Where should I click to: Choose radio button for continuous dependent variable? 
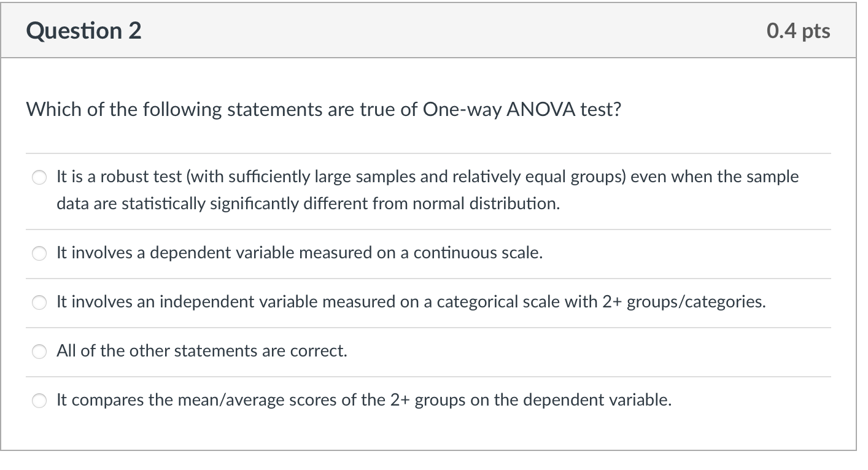point(39,253)
